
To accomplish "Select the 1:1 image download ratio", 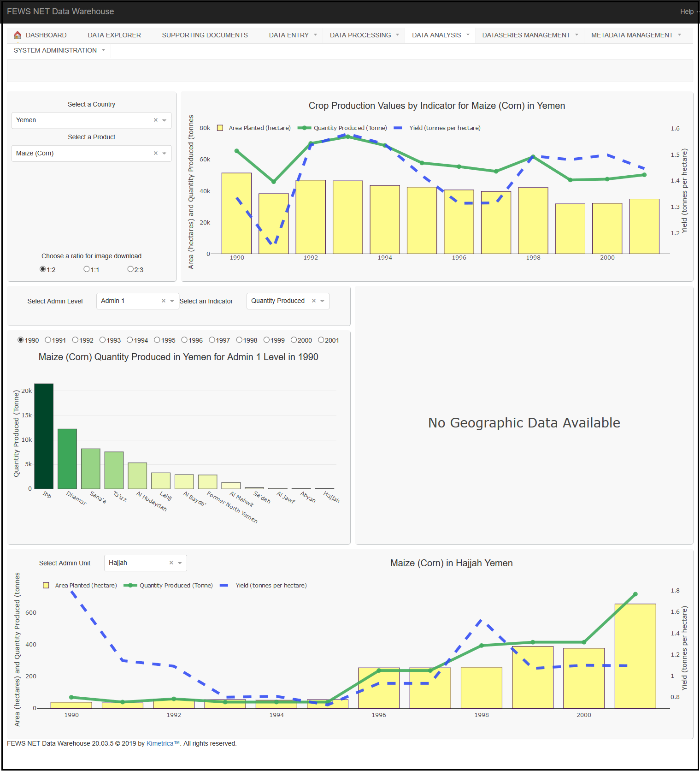I will (x=87, y=269).
